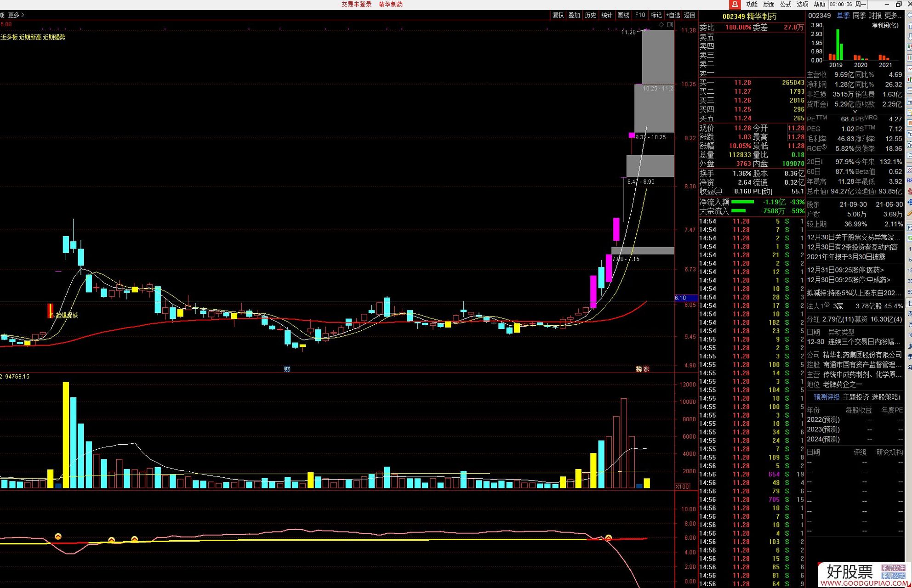The height and width of the screenshot is (588, 912).
Task: Open the news item 12月30日关于股票交易异常波
Action: tap(854, 237)
